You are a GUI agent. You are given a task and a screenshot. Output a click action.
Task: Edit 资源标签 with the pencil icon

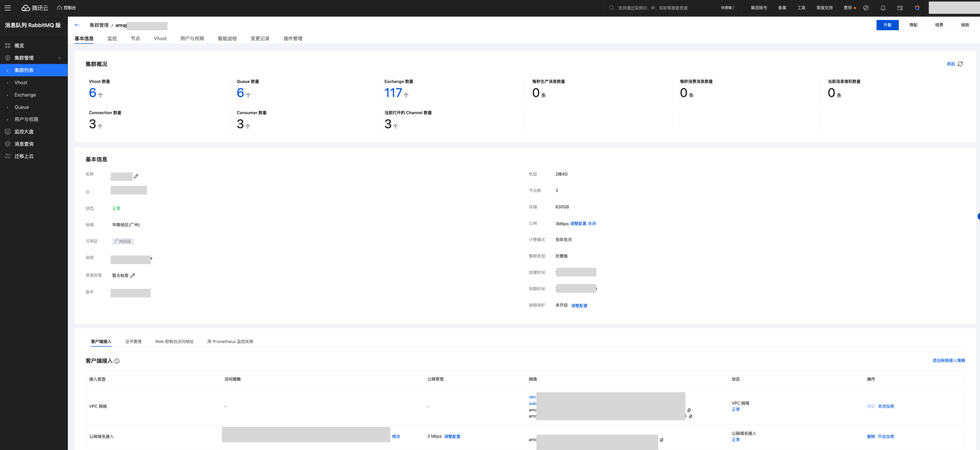tap(133, 275)
